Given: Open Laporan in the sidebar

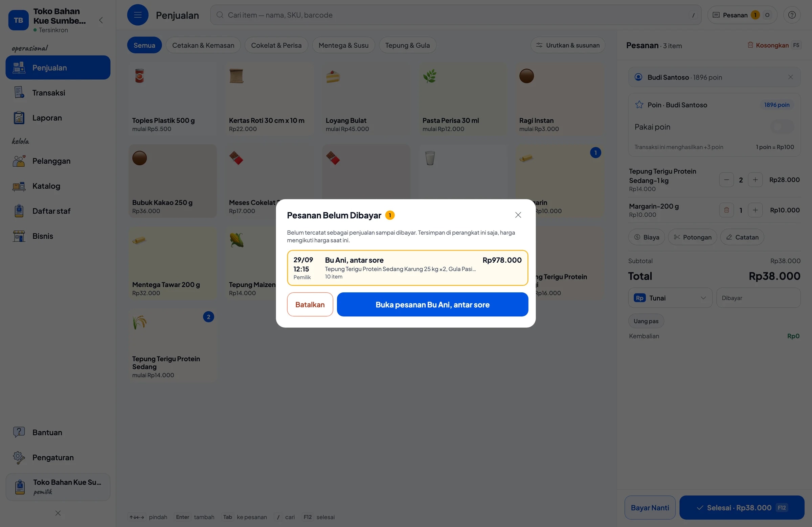Looking at the screenshot, I should (58, 118).
